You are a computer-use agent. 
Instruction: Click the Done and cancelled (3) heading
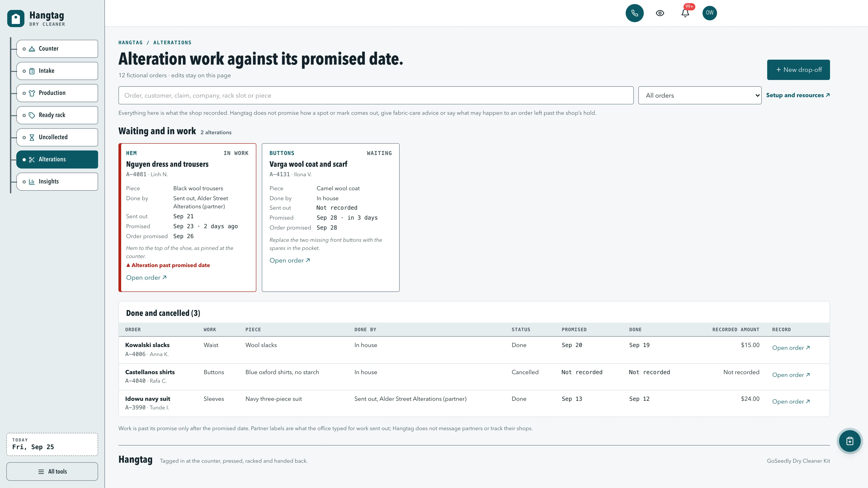[x=163, y=313]
